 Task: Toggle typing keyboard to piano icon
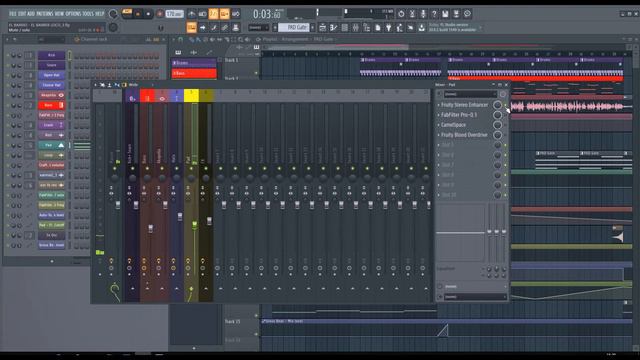[x=191, y=28]
